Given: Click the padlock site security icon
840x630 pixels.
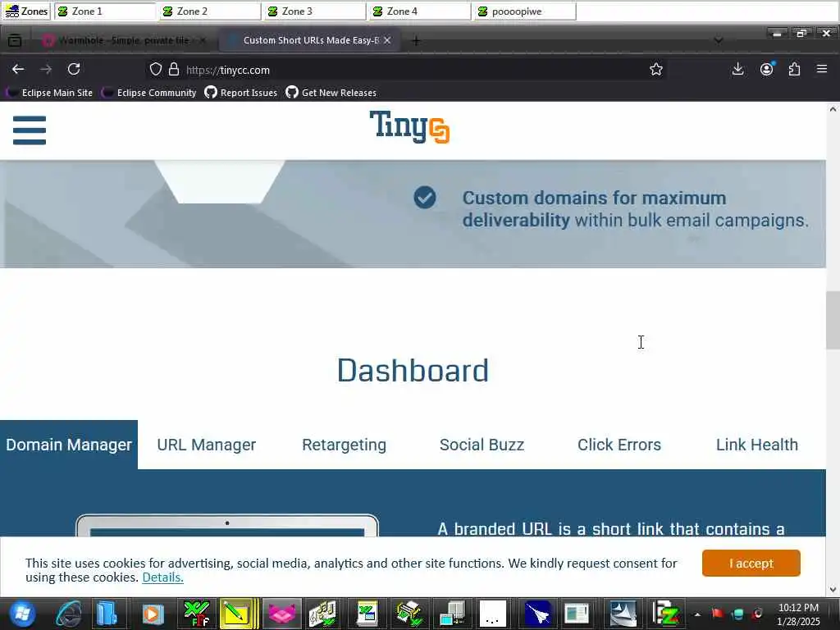Looking at the screenshot, I should [x=174, y=69].
